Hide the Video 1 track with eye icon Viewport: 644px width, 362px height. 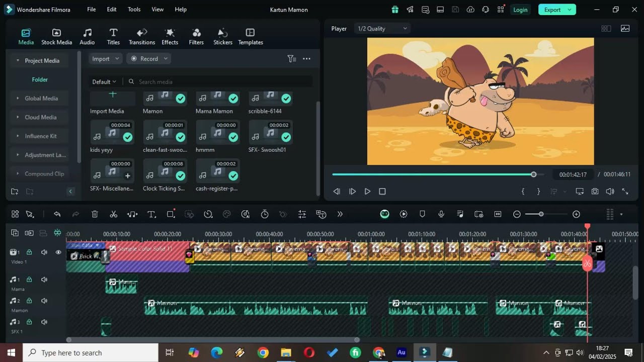pyautogui.click(x=58, y=252)
